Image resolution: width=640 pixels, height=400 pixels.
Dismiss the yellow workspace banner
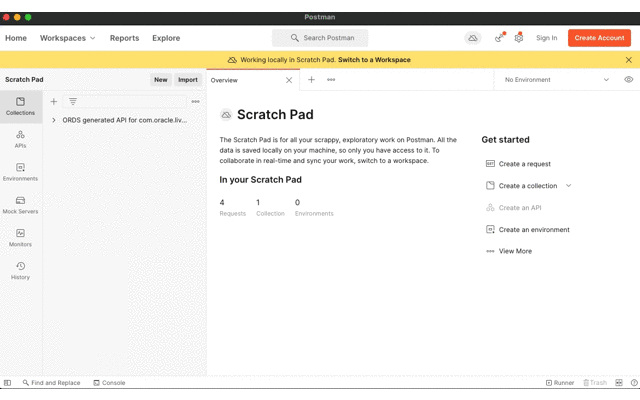pyautogui.click(x=628, y=60)
